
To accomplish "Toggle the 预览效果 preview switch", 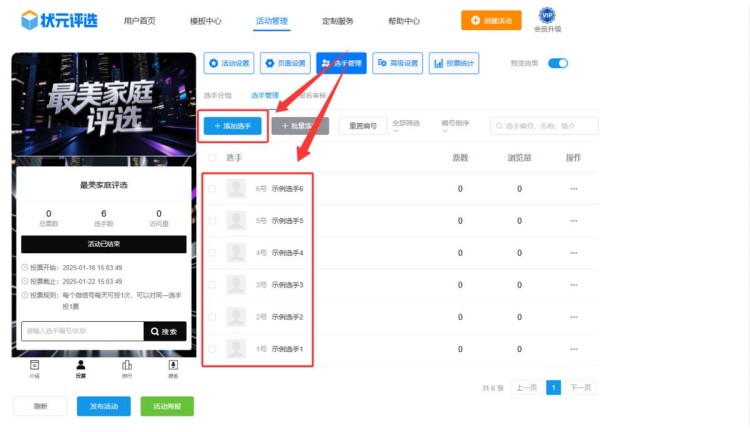I will pyautogui.click(x=557, y=64).
